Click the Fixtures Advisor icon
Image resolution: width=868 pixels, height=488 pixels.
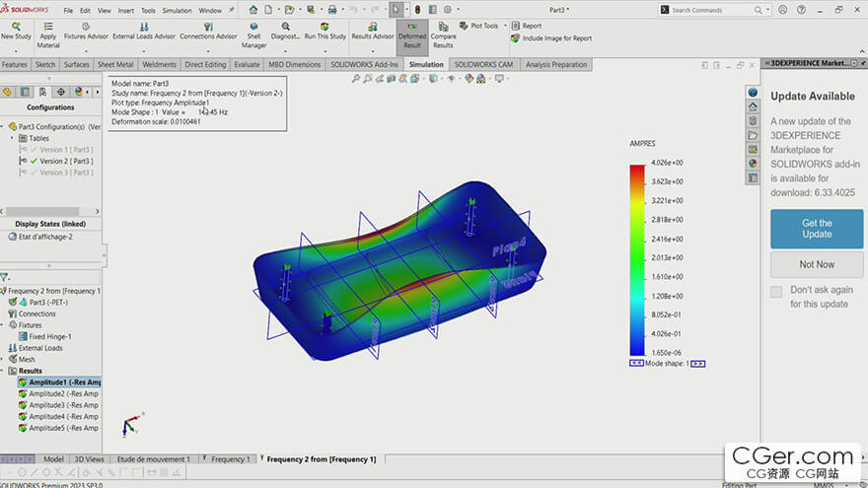point(87,28)
